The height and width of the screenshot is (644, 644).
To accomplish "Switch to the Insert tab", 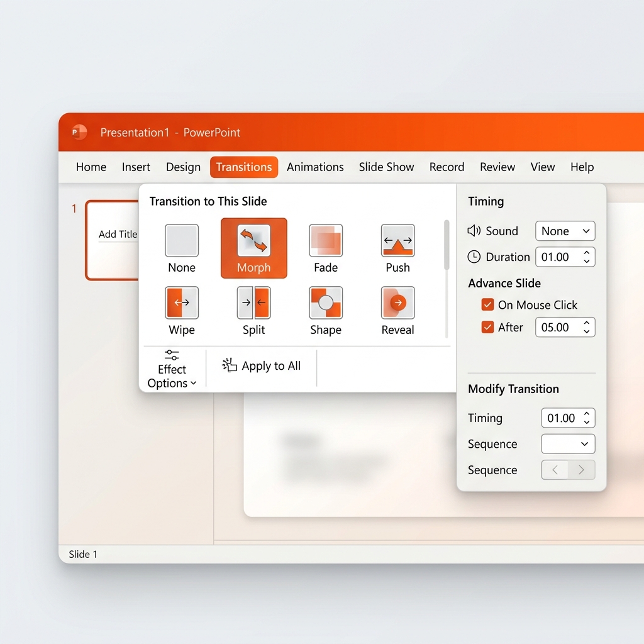I will coord(136,167).
